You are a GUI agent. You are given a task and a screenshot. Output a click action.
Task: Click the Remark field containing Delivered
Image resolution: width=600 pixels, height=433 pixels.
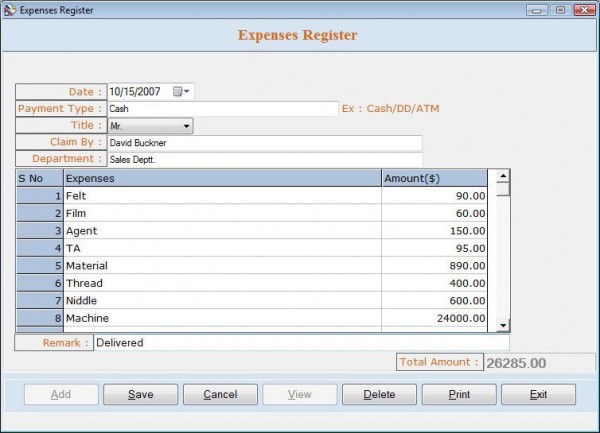[x=302, y=342]
